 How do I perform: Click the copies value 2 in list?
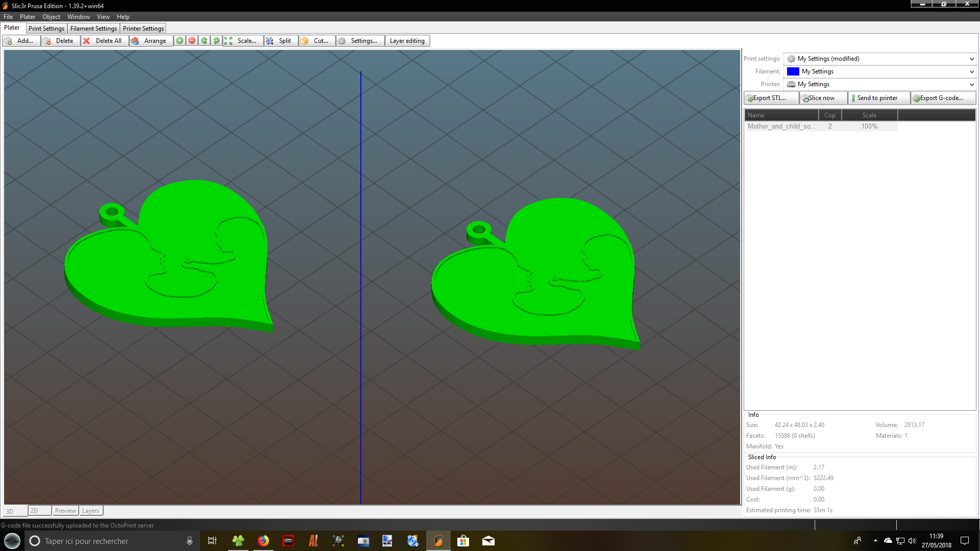(x=830, y=127)
